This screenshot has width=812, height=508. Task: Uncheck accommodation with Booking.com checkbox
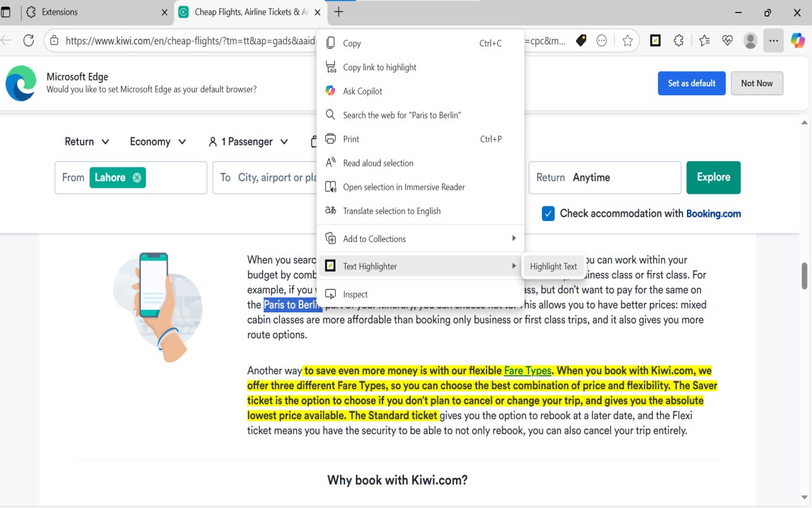(548, 213)
